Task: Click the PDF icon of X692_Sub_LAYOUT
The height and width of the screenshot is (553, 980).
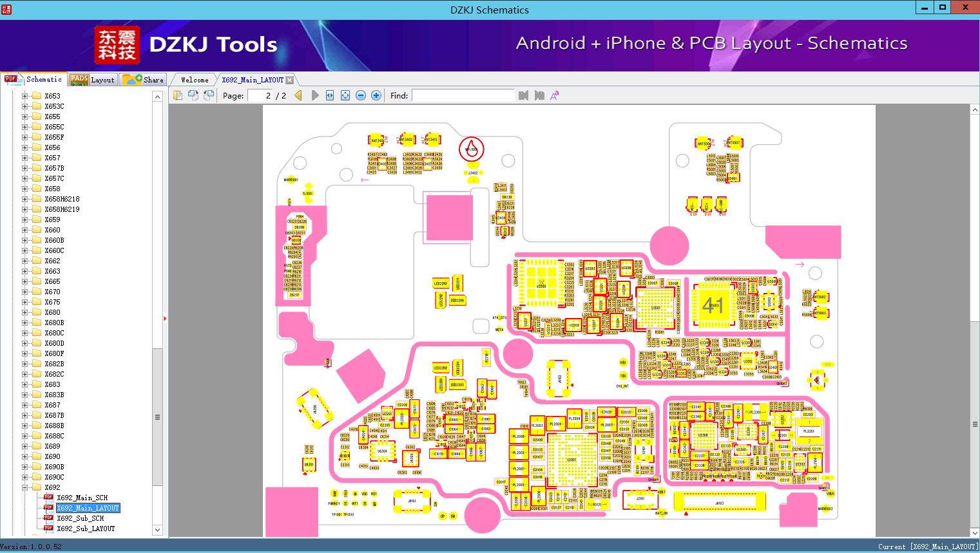Action: [x=48, y=529]
